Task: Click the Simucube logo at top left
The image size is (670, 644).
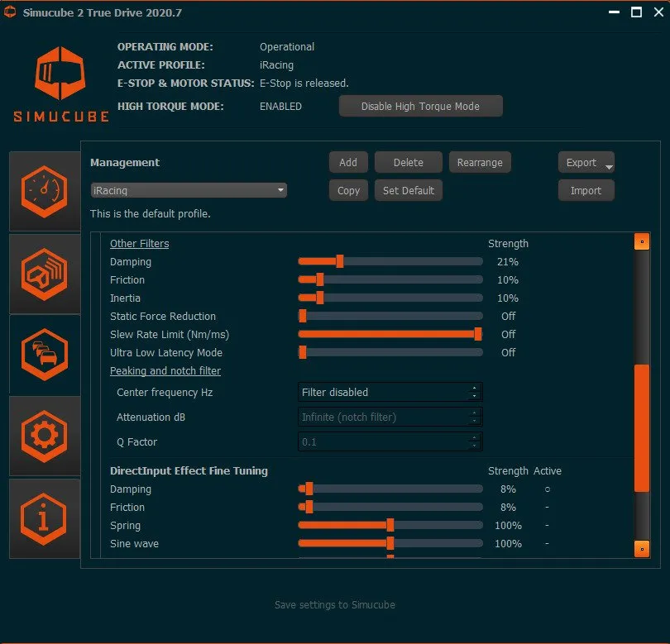Action: point(60,81)
